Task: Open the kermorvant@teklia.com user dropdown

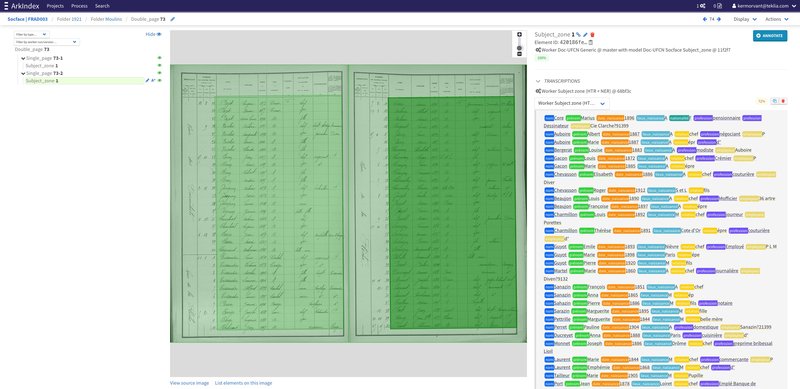Action: pyautogui.click(x=763, y=6)
